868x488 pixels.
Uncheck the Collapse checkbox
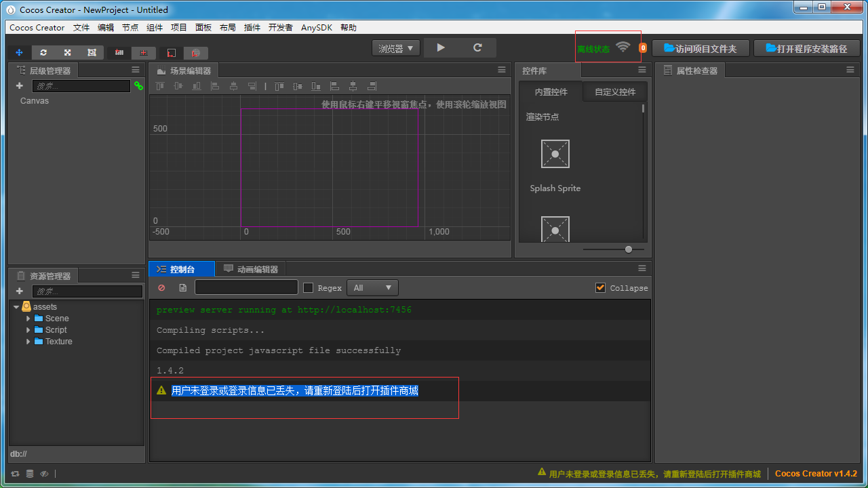coord(600,287)
